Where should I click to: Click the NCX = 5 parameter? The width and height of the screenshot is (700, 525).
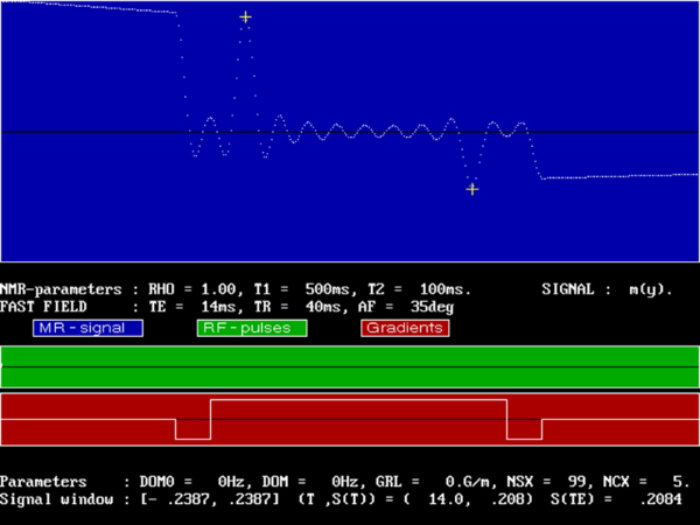point(646,482)
